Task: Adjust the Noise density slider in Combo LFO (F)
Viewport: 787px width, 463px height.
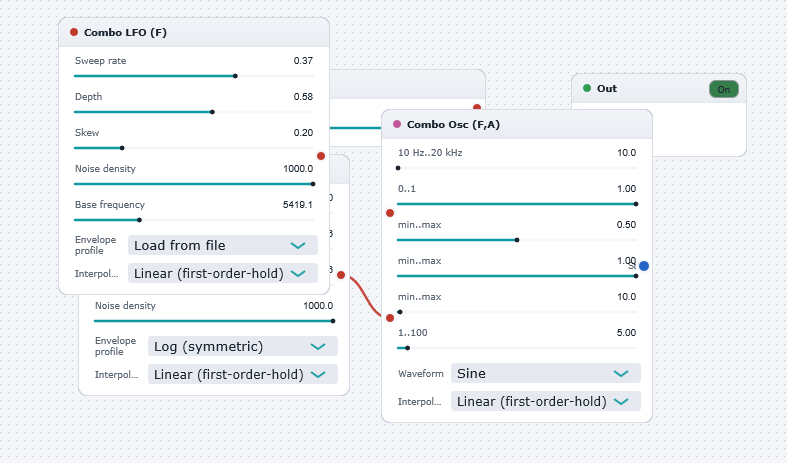Action: tap(194, 184)
